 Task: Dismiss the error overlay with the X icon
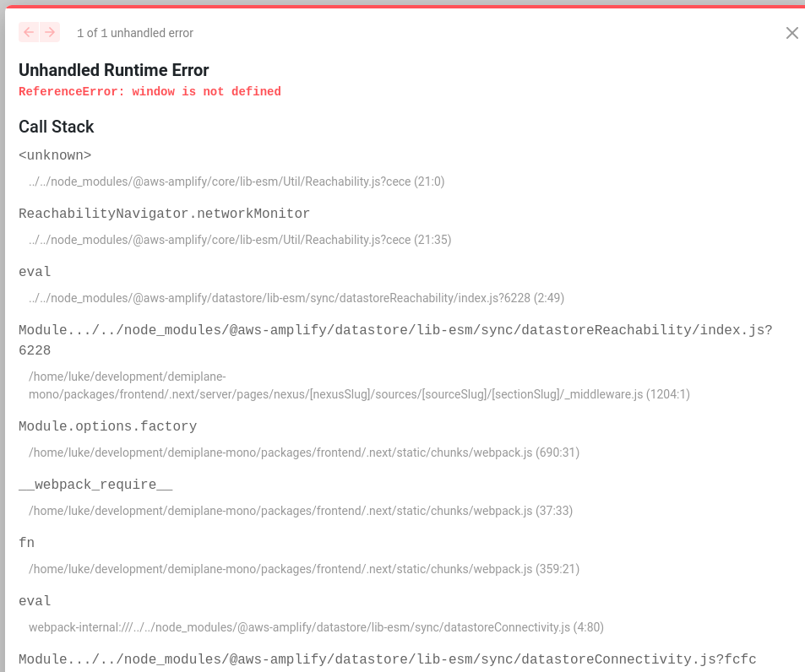(x=791, y=33)
